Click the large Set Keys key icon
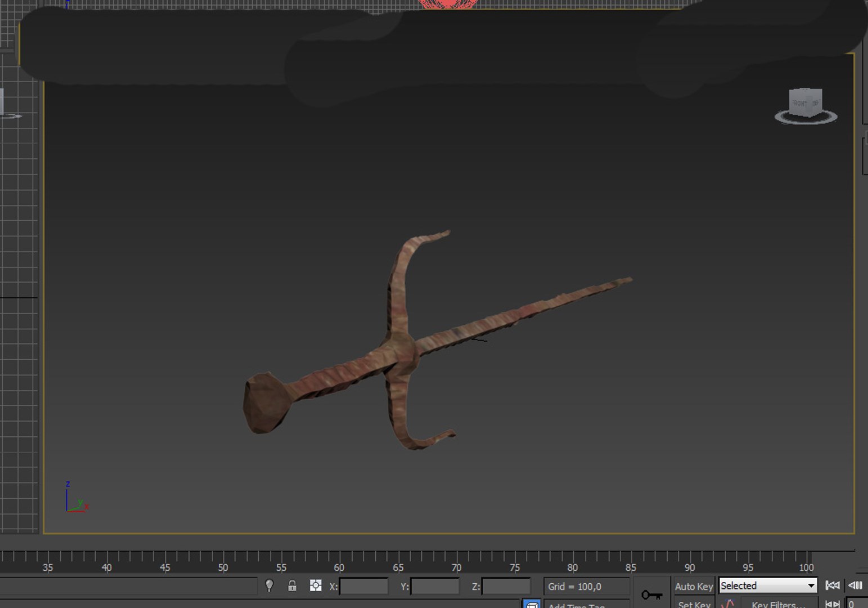The height and width of the screenshot is (608, 868). coord(651,594)
